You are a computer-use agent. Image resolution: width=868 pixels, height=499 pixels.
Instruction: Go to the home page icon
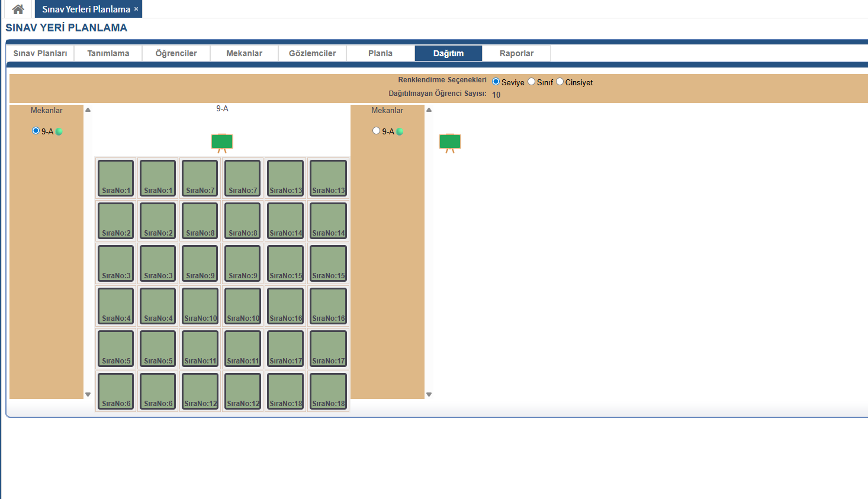[18, 9]
